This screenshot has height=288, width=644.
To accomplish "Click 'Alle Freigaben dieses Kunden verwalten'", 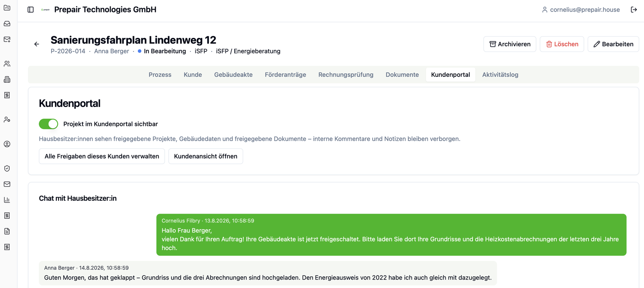I will tap(102, 156).
